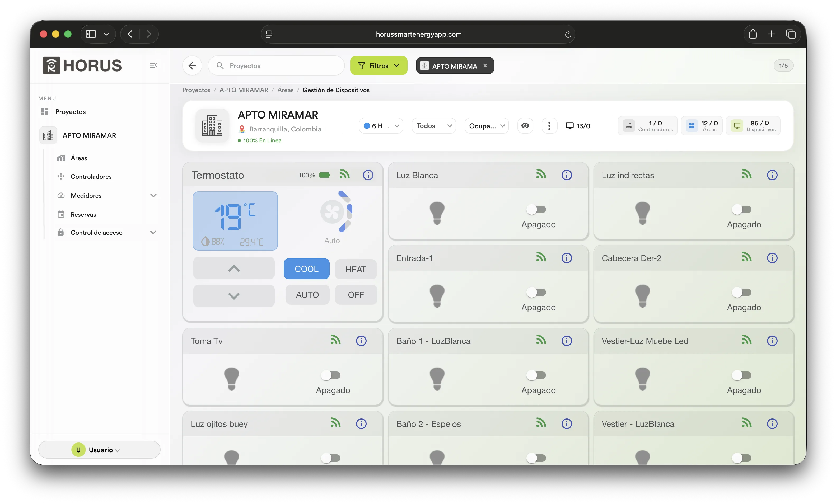Toggle the eye visibility button
The image size is (836, 504).
[x=525, y=126]
